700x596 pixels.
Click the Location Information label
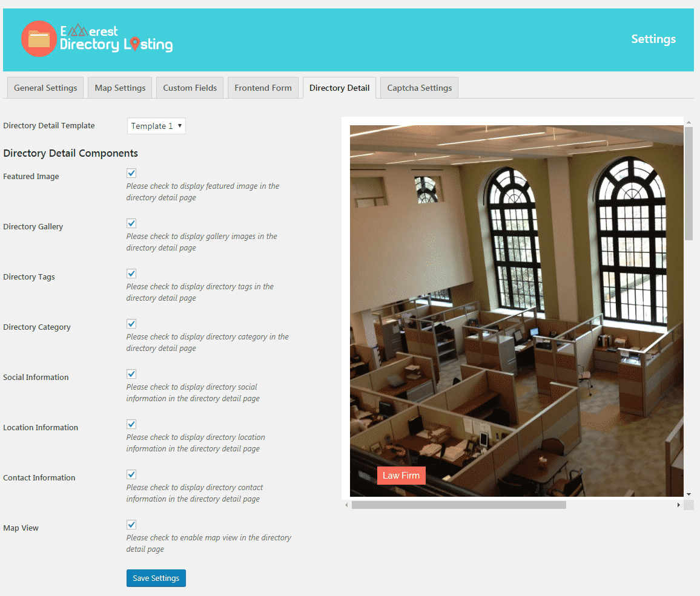pyautogui.click(x=41, y=427)
